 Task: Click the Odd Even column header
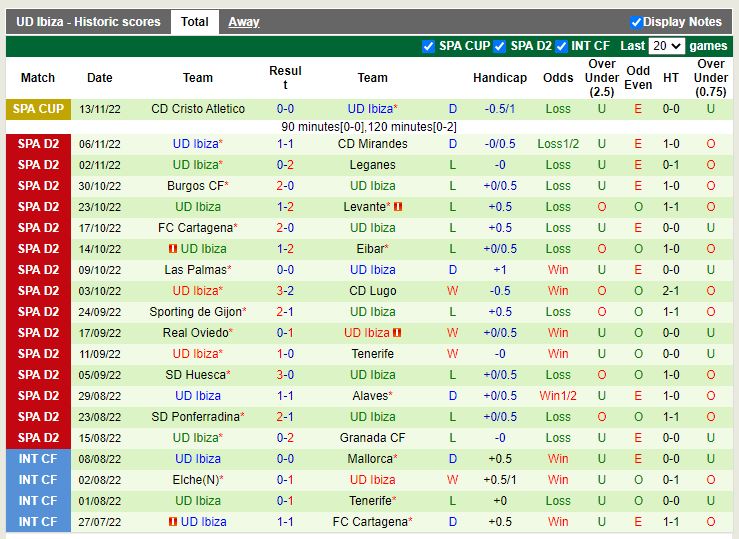(x=638, y=78)
